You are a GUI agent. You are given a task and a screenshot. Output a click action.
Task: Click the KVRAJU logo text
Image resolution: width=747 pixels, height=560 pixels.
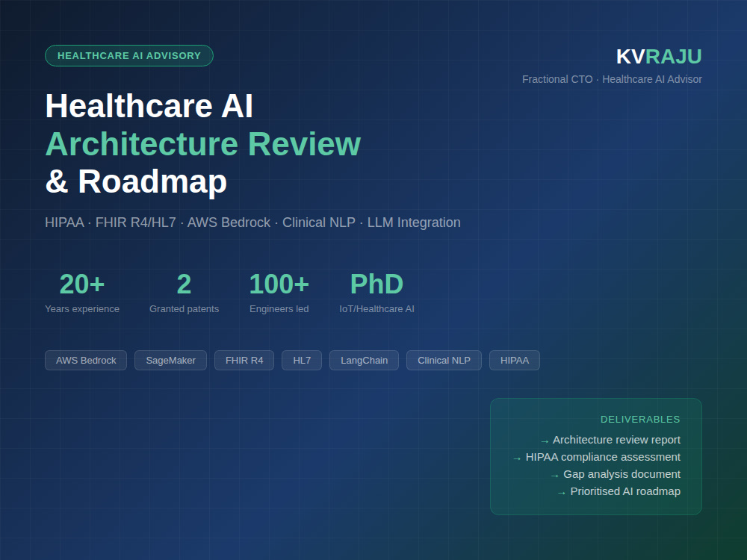(x=659, y=57)
